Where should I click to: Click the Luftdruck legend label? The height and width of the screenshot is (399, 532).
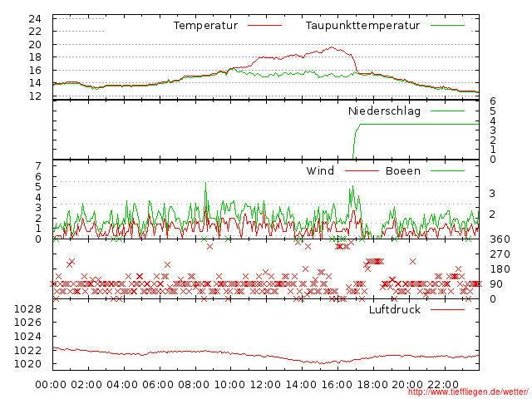point(395,309)
